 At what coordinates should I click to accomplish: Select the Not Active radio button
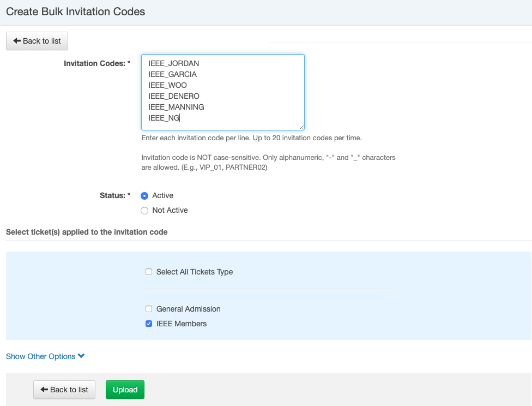tap(144, 211)
